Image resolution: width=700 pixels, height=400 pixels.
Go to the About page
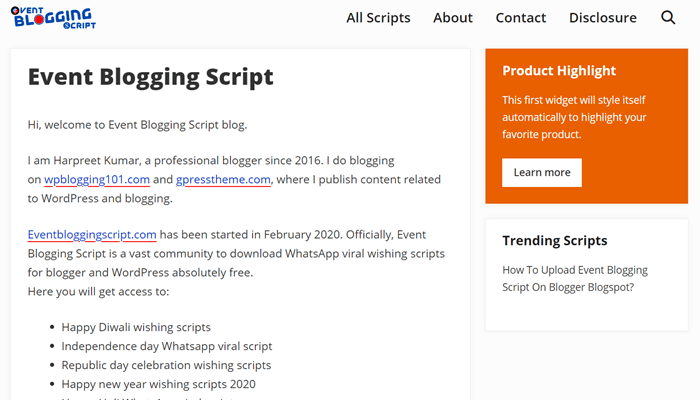click(x=453, y=17)
